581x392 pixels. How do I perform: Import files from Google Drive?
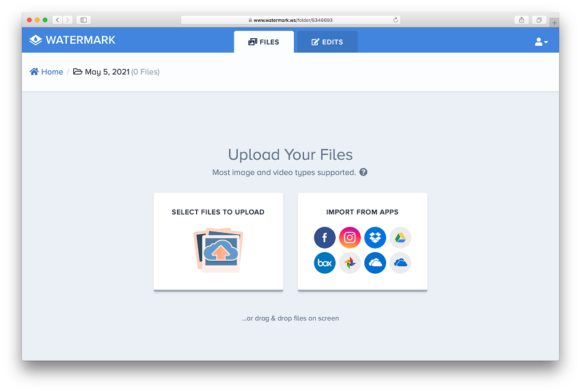[400, 237]
